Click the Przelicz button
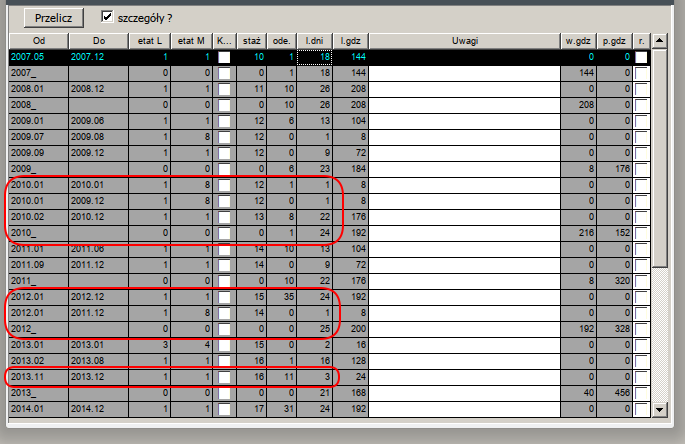 [54, 18]
